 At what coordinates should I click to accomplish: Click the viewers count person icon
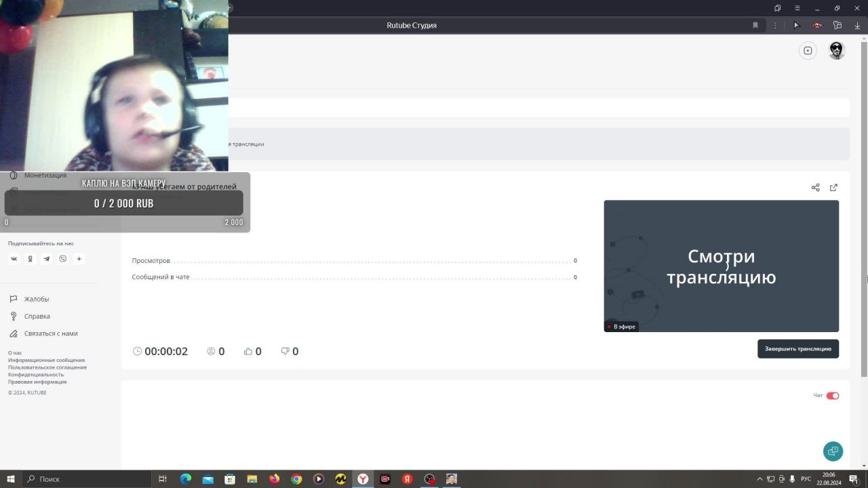coord(211,351)
